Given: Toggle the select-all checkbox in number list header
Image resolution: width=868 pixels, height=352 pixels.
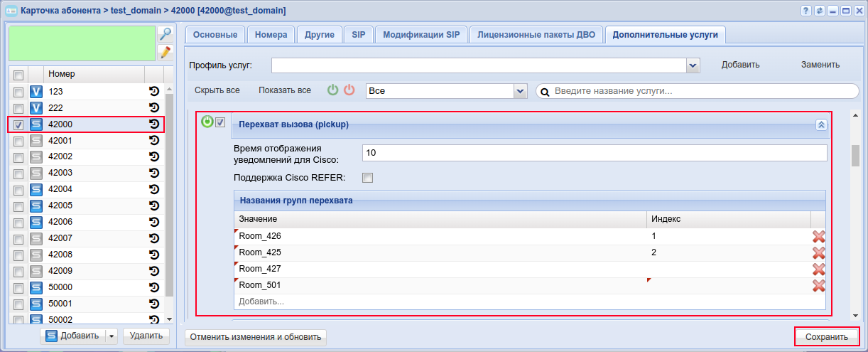Looking at the screenshot, I should (x=18, y=75).
